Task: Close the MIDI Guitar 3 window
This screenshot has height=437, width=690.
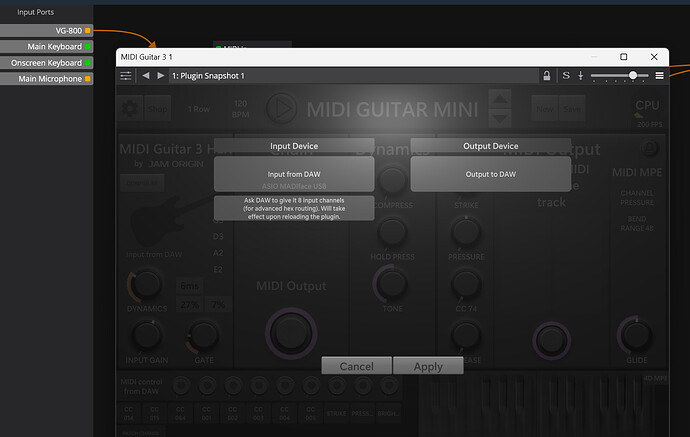Action: [x=655, y=57]
